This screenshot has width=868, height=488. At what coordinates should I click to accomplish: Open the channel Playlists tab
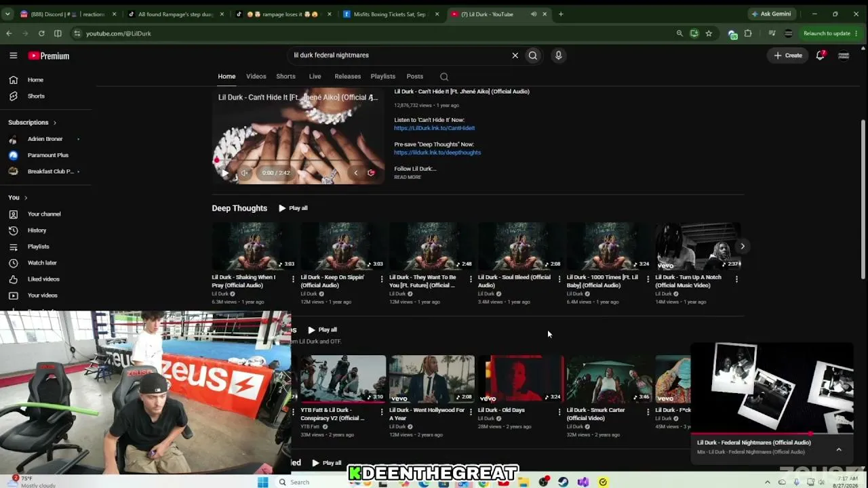[x=383, y=77]
